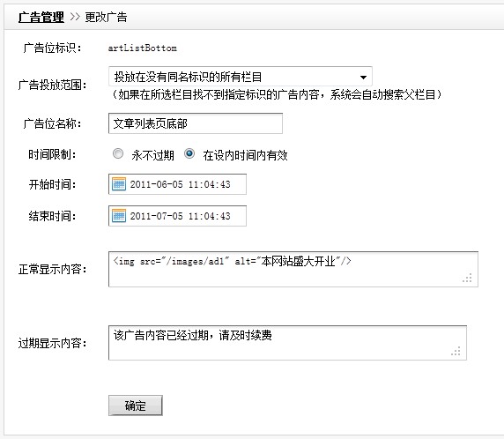Viewport: 504px width, 439px height.
Task: Select the 在设内时间内有效 radio button
Action: tap(189, 153)
